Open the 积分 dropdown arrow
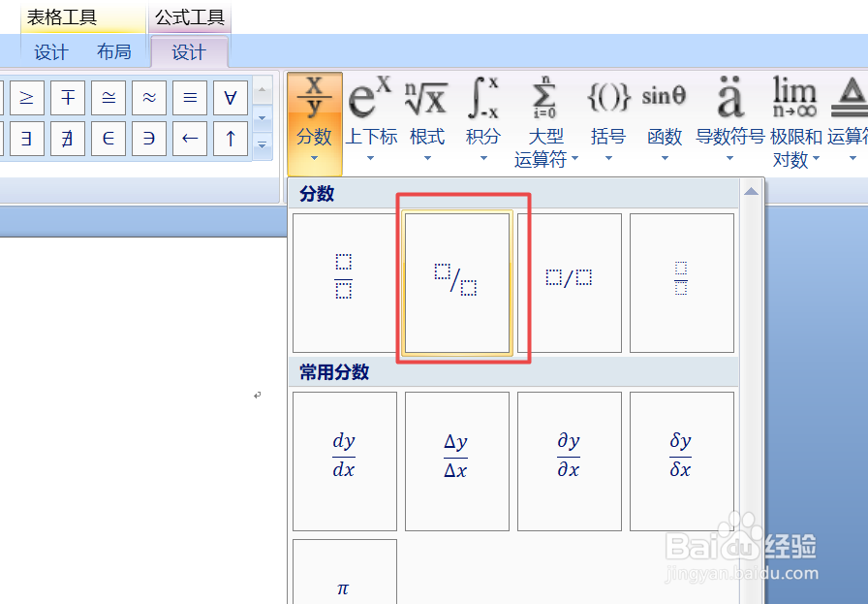 [x=482, y=157]
